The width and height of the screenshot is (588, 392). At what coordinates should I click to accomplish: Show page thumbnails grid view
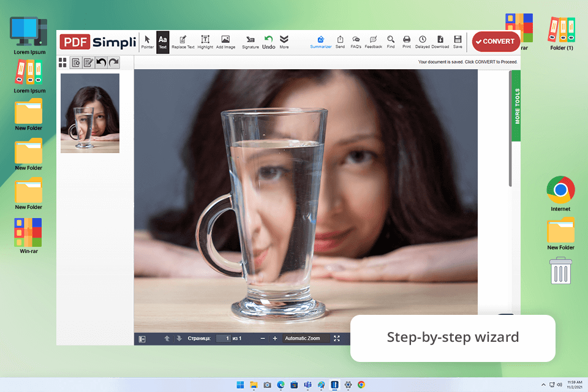point(62,62)
